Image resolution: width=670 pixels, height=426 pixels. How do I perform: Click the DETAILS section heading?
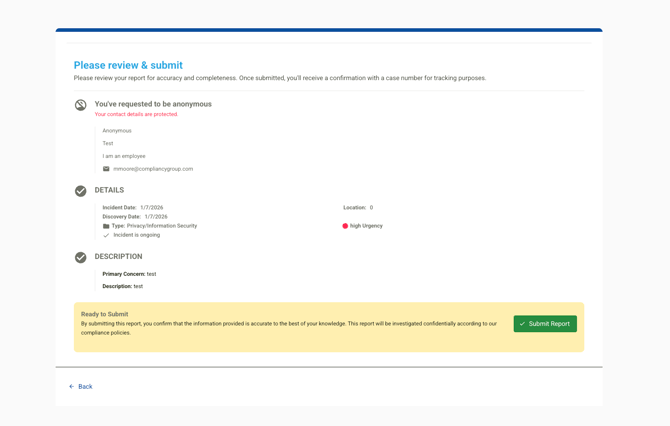[x=109, y=190]
